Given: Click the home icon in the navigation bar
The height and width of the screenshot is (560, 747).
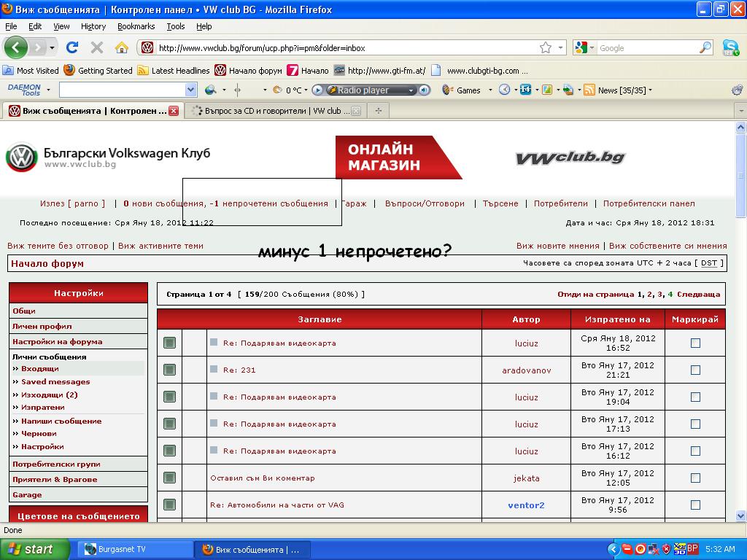Looking at the screenshot, I should tap(122, 48).
